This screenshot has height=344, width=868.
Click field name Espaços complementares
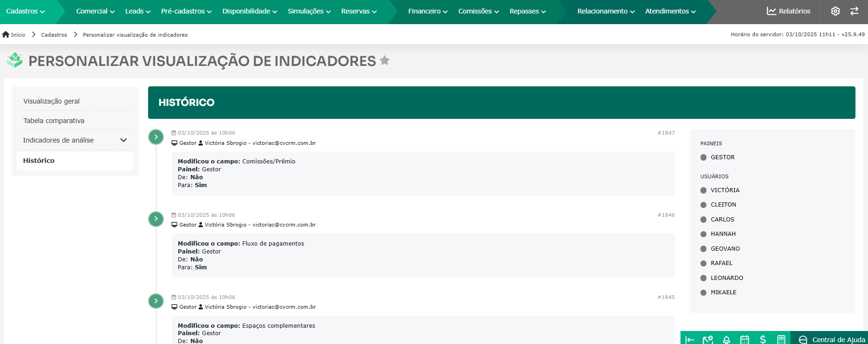[279, 326]
